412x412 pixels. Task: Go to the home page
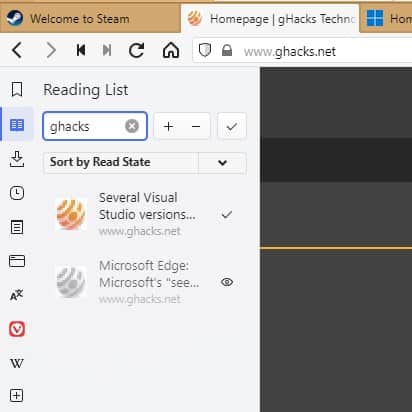tap(171, 51)
